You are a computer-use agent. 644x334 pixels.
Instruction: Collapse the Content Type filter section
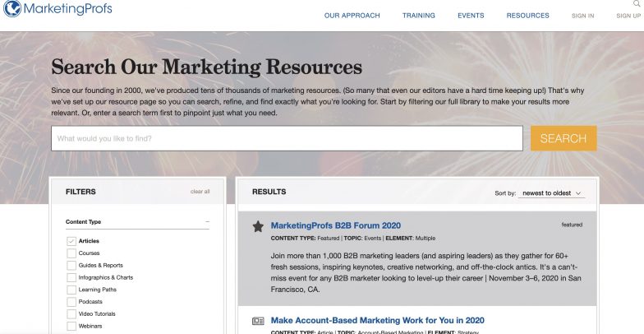pos(207,222)
